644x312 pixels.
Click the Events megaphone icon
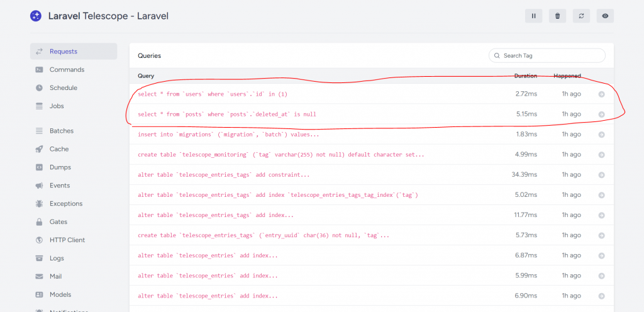(40, 186)
